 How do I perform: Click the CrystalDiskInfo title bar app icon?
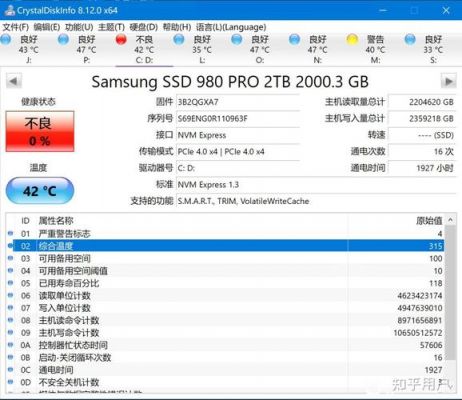(10, 10)
